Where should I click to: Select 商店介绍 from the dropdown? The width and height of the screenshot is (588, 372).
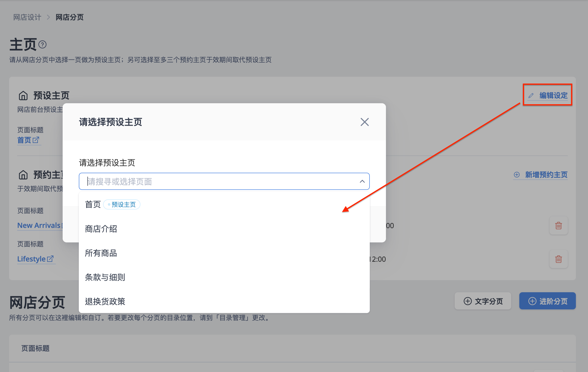pyautogui.click(x=224, y=229)
